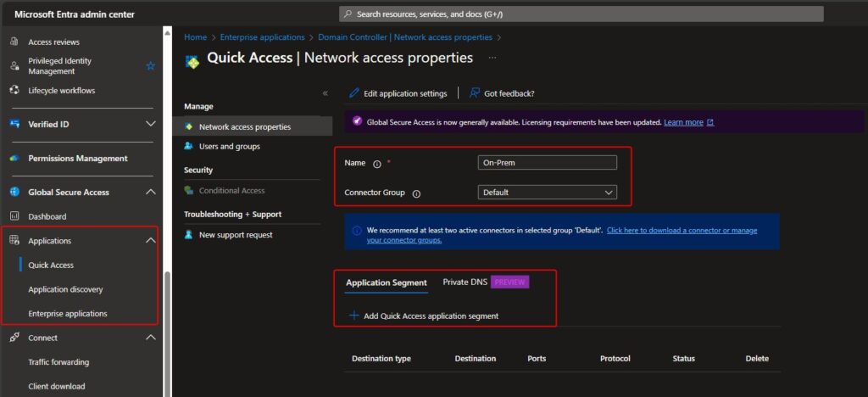Screen dimensions: 868x397
Task: Click into the Name input field
Action: (x=547, y=163)
